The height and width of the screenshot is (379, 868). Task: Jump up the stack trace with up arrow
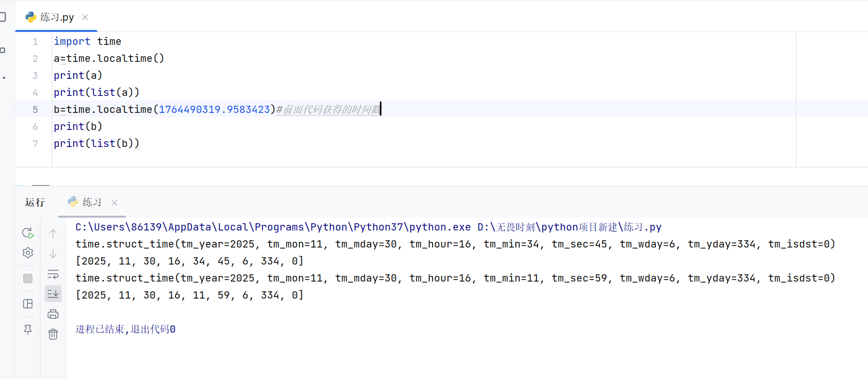point(53,234)
